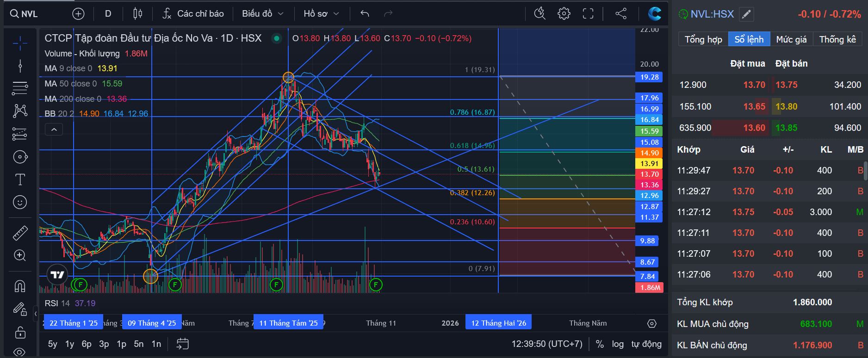The width and height of the screenshot is (868, 358).
Task: Open the UTC+7 timezone menu
Action: 547,344
